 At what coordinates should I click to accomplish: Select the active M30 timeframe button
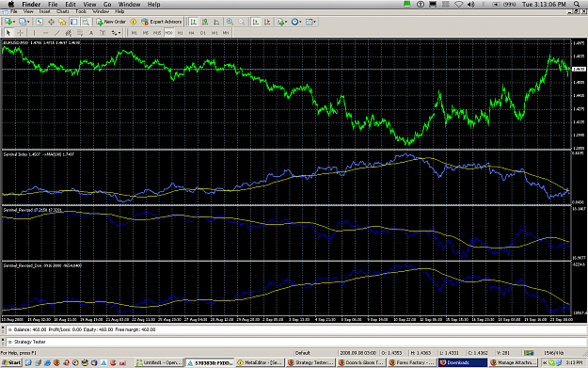[168, 33]
